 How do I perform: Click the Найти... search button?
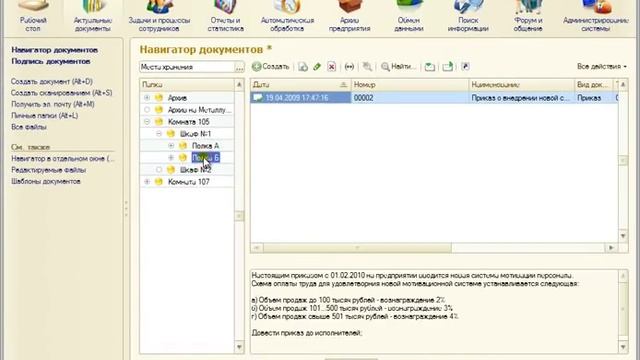click(398, 67)
